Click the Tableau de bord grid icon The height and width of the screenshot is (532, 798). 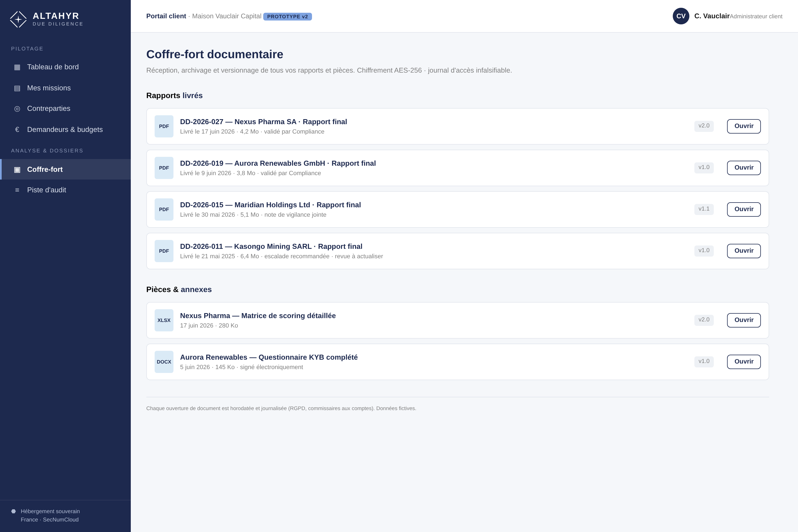click(x=17, y=67)
